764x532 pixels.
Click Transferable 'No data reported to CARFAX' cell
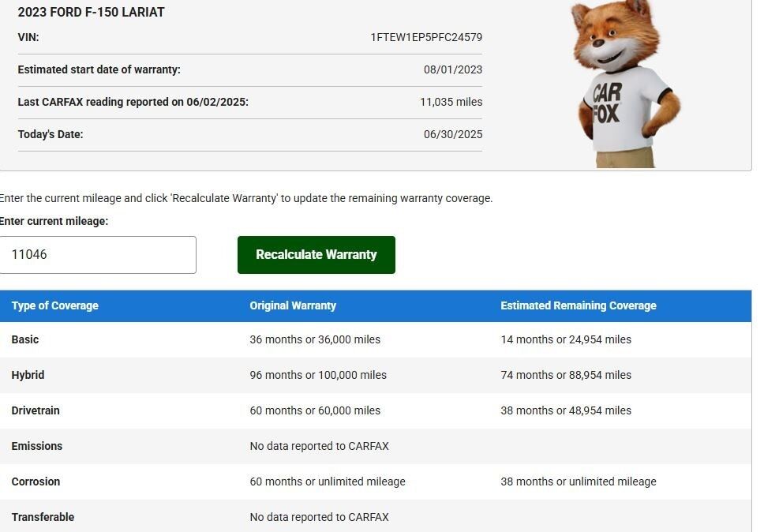[319, 517]
